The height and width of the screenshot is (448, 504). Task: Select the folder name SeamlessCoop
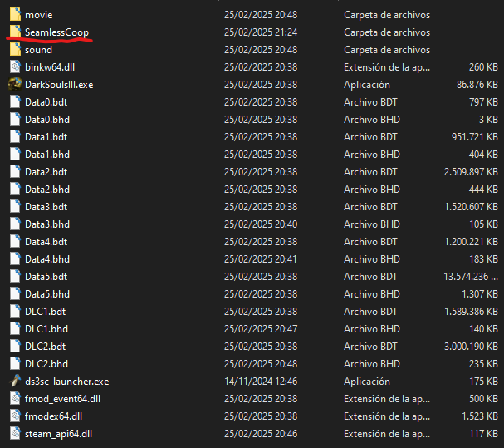[x=56, y=32]
